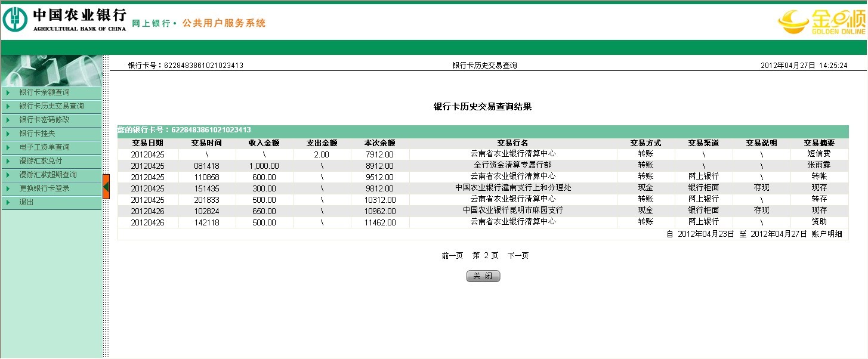868x359 pixels.
Task: Click the 交易日期 column header
Action: coord(147,143)
